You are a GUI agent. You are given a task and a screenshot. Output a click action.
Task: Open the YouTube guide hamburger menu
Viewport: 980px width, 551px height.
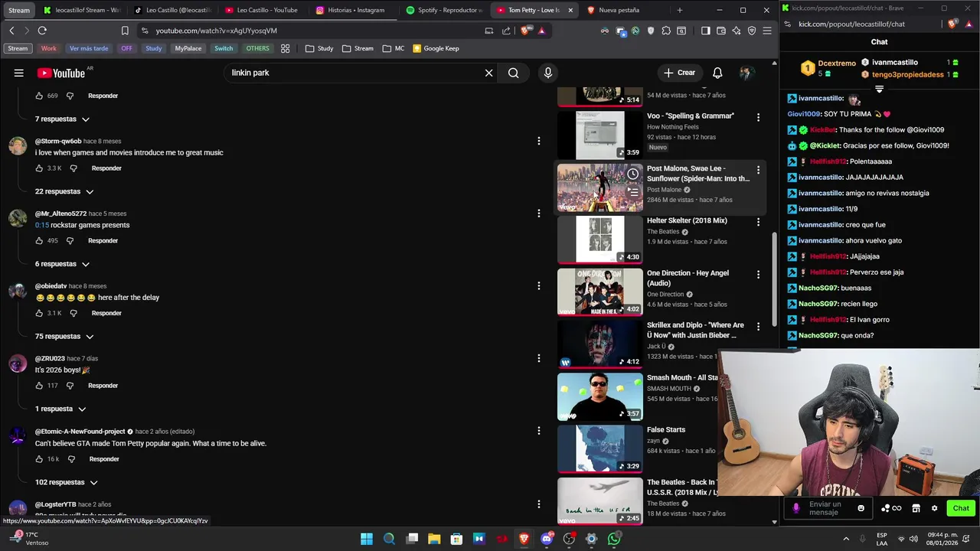click(x=18, y=73)
